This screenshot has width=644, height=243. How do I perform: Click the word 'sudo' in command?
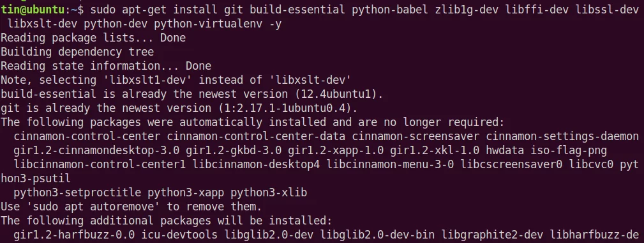103,10
